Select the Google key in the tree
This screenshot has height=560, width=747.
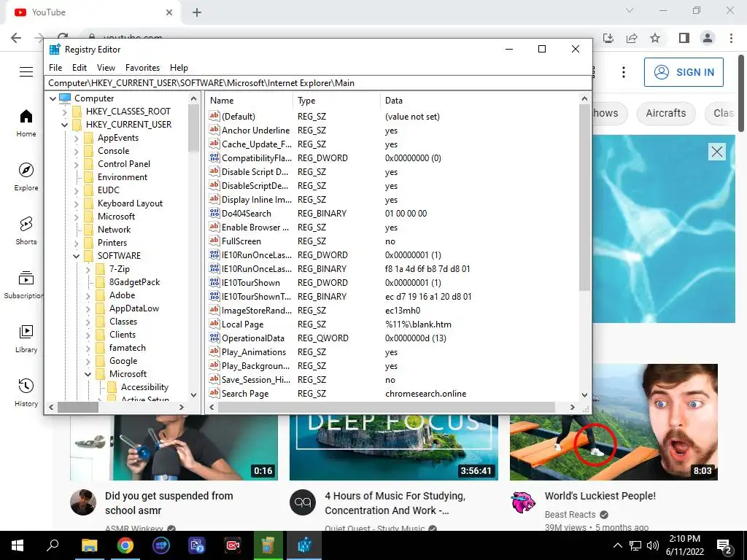coord(123,361)
